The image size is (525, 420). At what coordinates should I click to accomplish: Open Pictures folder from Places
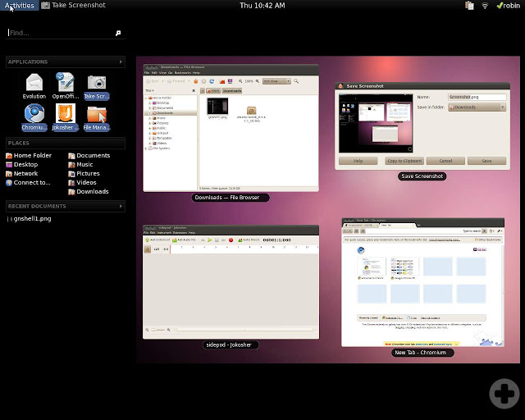click(84, 173)
